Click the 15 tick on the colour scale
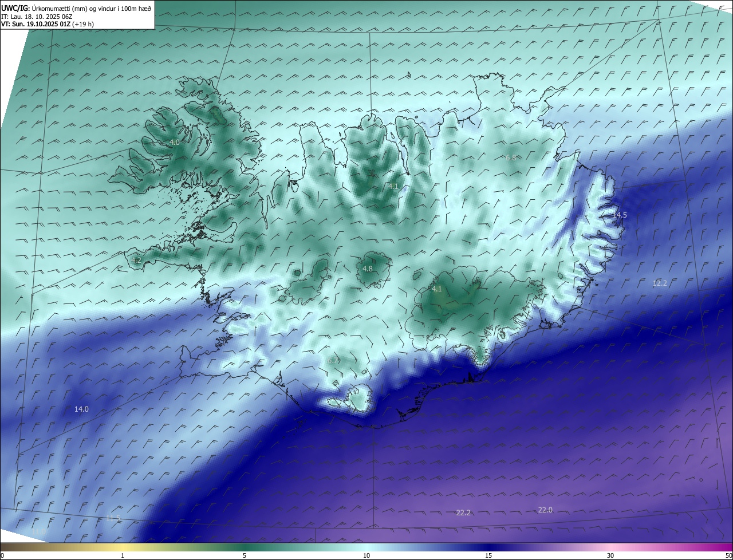This screenshot has height=560, width=733. [x=488, y=555]
